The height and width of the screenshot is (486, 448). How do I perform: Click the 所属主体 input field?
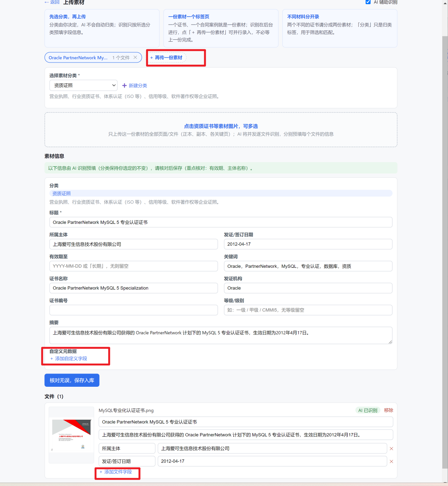[x=133, y=244]
